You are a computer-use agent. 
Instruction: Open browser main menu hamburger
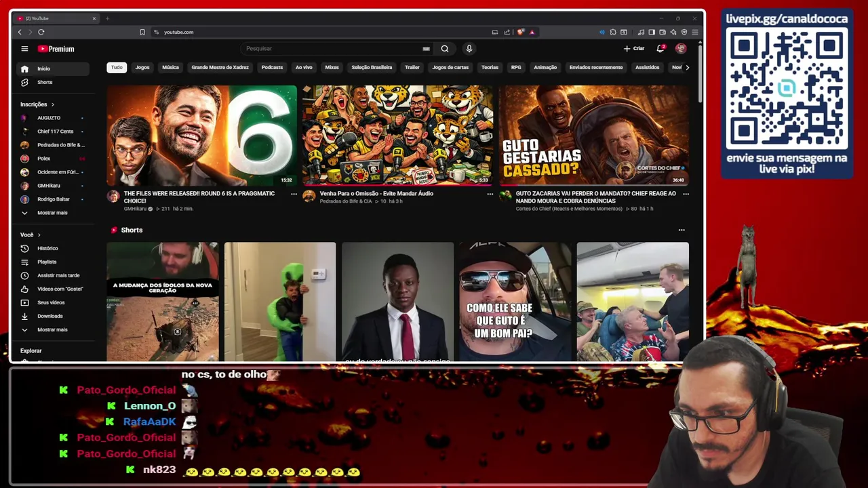pos(695,32)
